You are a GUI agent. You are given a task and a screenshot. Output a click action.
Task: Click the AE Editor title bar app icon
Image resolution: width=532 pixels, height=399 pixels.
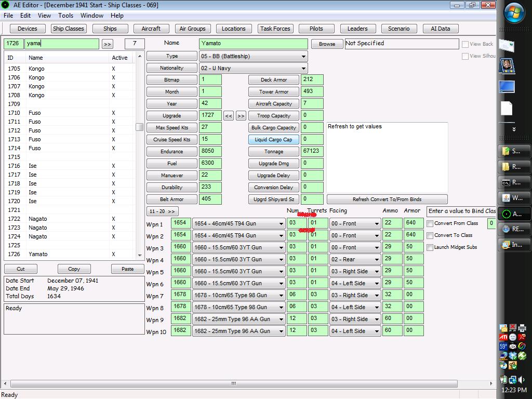tap(5, 5)
